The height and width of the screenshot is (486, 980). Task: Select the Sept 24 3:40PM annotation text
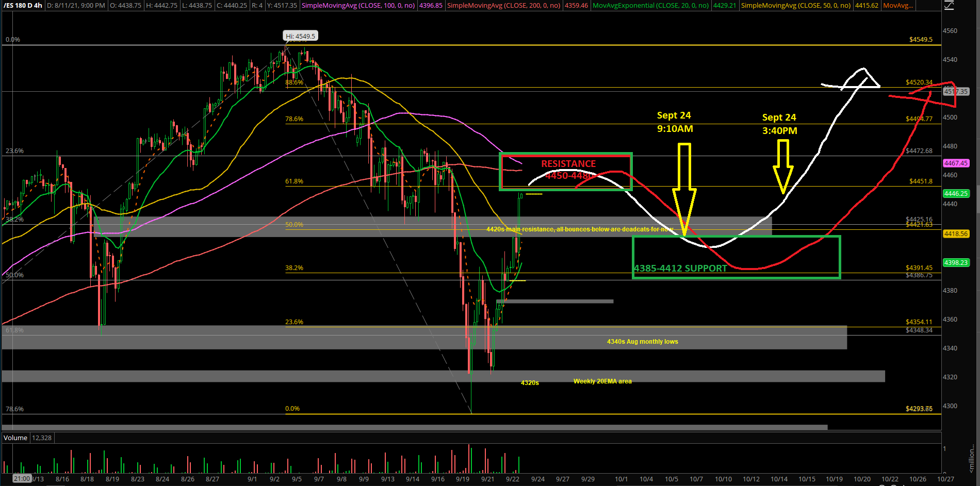(x=779, y=124)
